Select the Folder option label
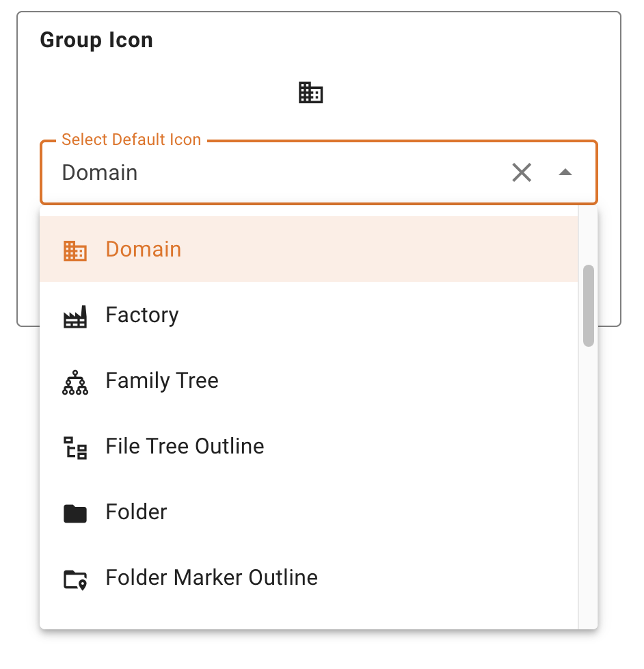This screenshot has width=644, height=669. pyautogui.click(x=136, y=512)
